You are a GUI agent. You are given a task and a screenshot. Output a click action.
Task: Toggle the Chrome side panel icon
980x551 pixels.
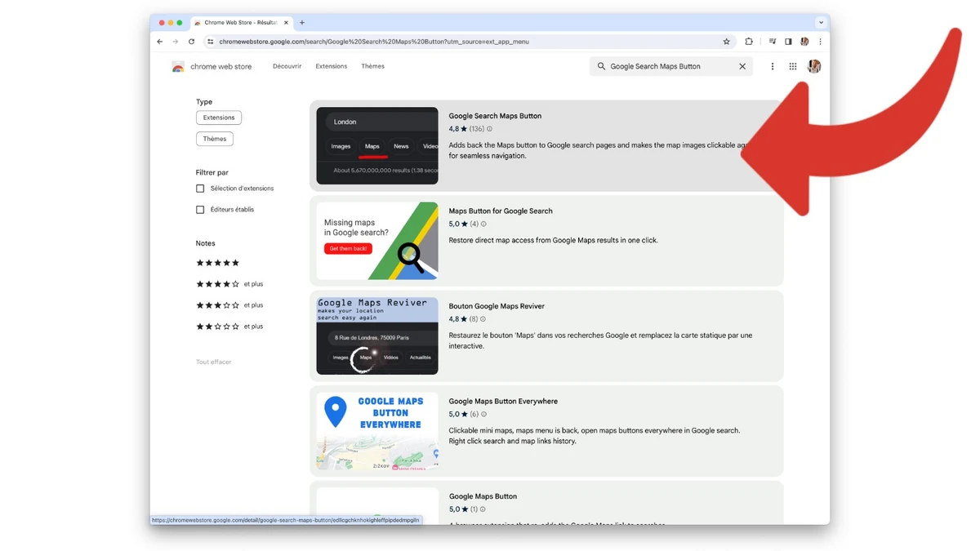tap(788, 42)
